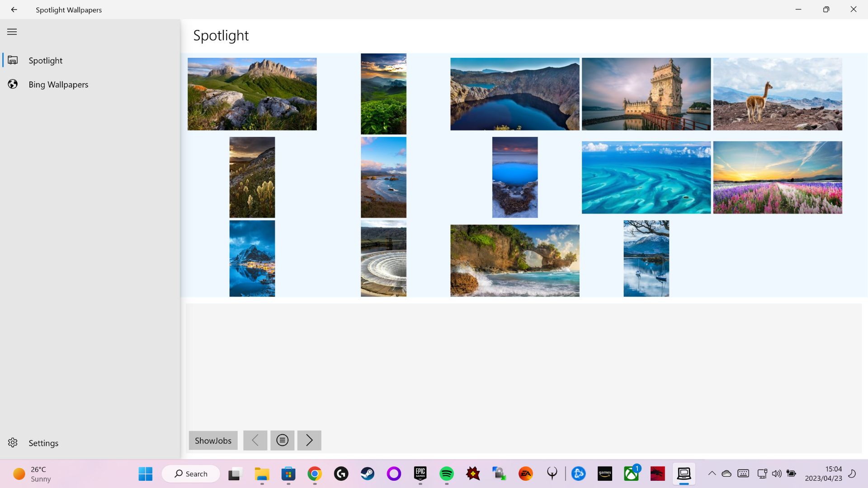Screen dimensions: 868x488
Task: Go to the next wallpaper page
Action: coord(309,440)
